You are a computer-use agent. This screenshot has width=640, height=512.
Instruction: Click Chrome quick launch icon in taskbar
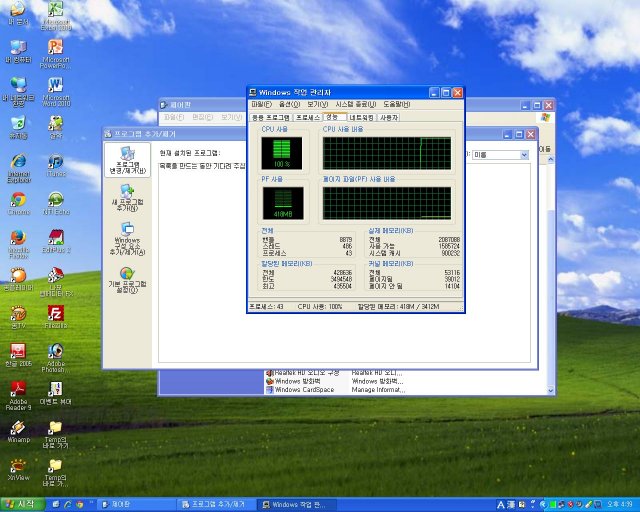(80, 504)
